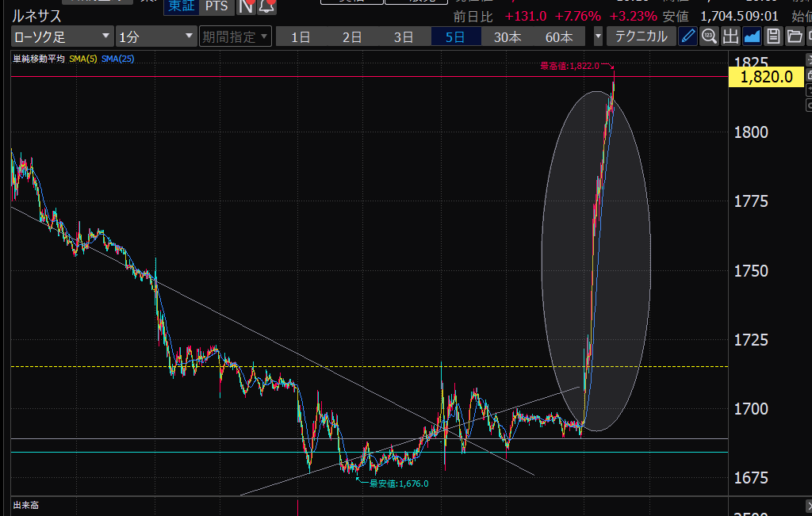Toggle the 出 volume display icon

pos(730,36)
